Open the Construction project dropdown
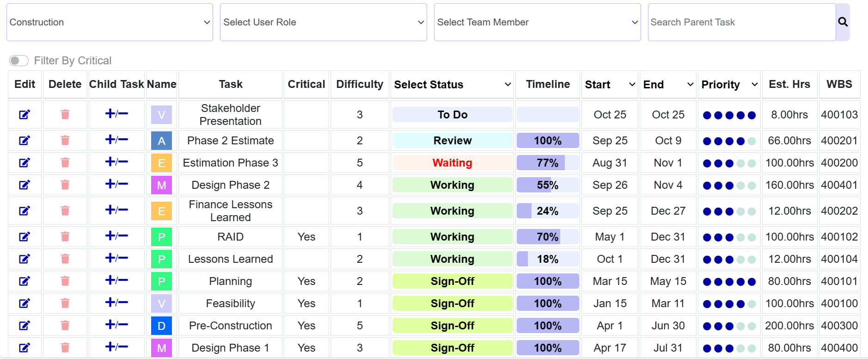Image resolution: width=868 pixels, height=359 pixels. [110, 22]
